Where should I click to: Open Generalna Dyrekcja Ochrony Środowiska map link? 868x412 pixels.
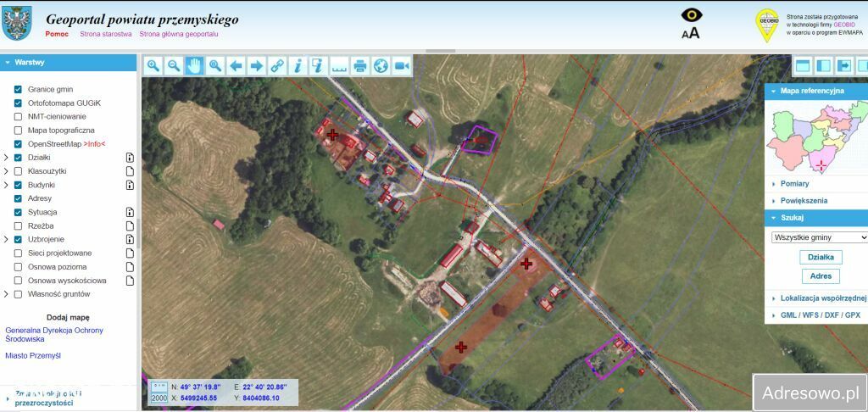click(x=54, y=335)
